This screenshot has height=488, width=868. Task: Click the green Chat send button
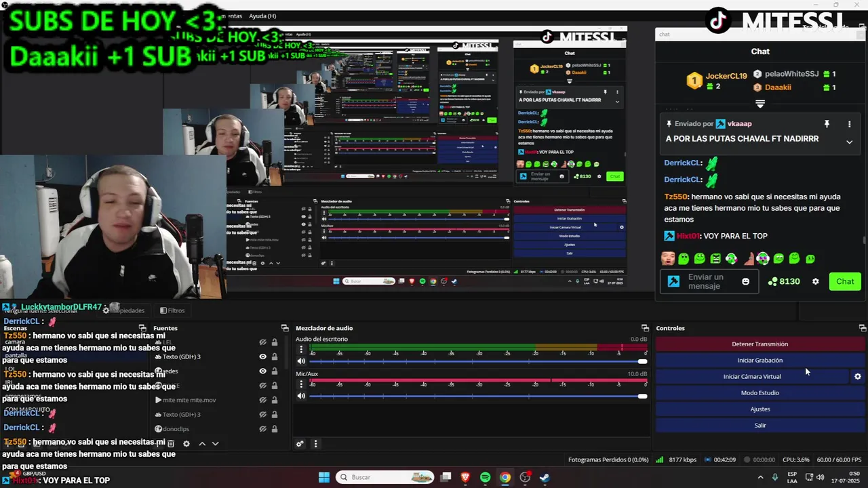tap(845, 281)
